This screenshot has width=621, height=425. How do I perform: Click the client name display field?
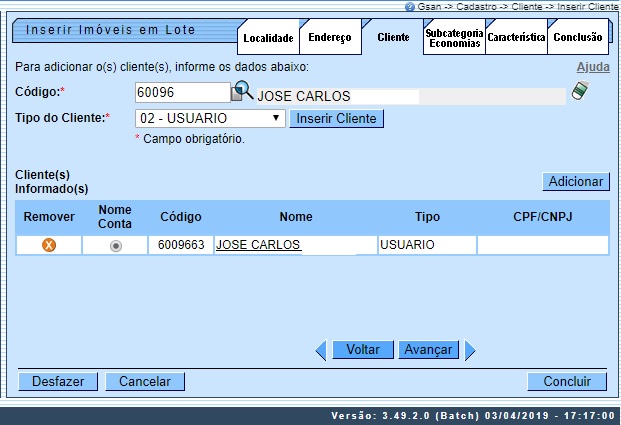(411, 96)
